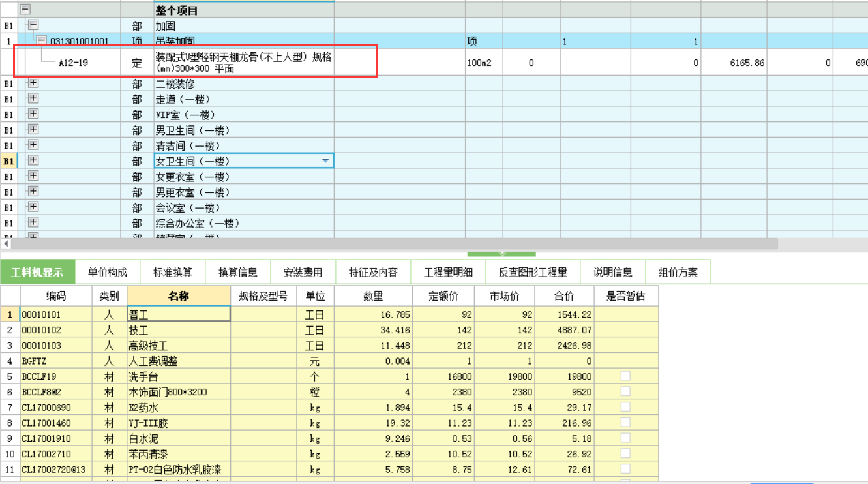Expand the 女卫生间（一楼） section
This screenshot has width=868, height=484.
[x=33, y=160]
